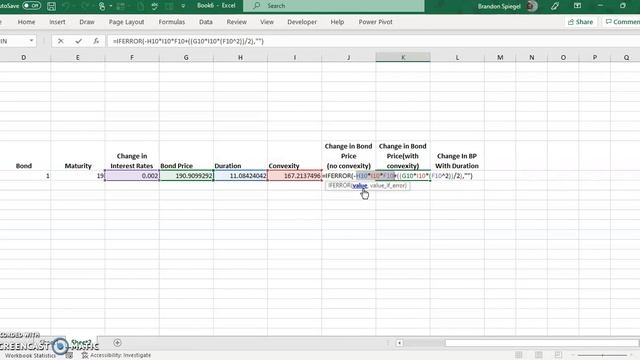Select column K header
The height and width of the screenshot is (360, 640).
pyautogui.click(x=403, y=58)
